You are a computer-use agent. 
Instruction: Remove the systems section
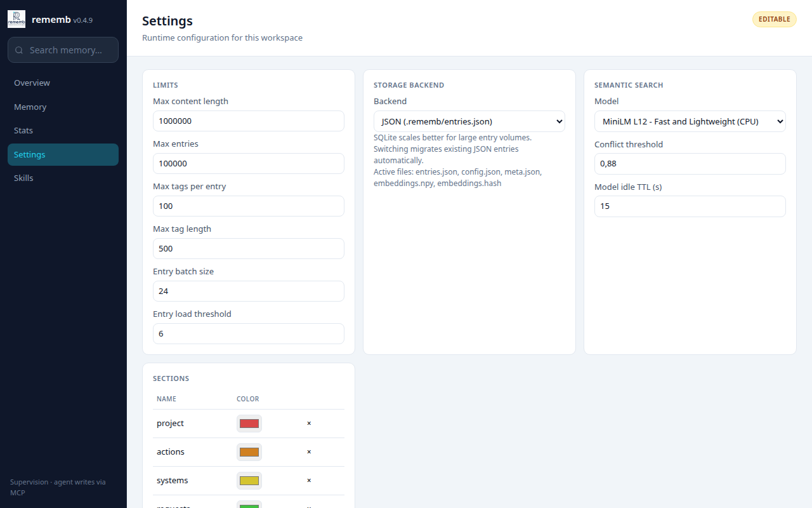click(x=309, y=480)
